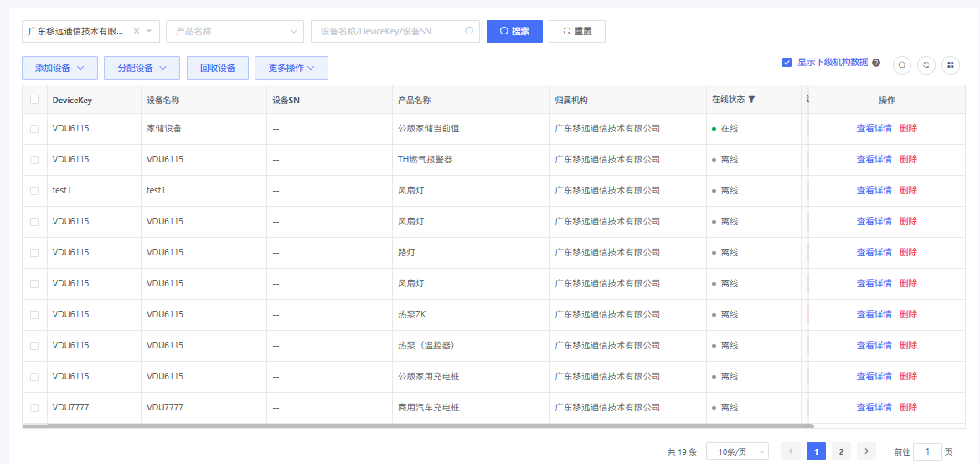The width and height of the screenshot is (980, 464).
Task: Open the 产品名称 dropdown
Action: pos(235,32)
